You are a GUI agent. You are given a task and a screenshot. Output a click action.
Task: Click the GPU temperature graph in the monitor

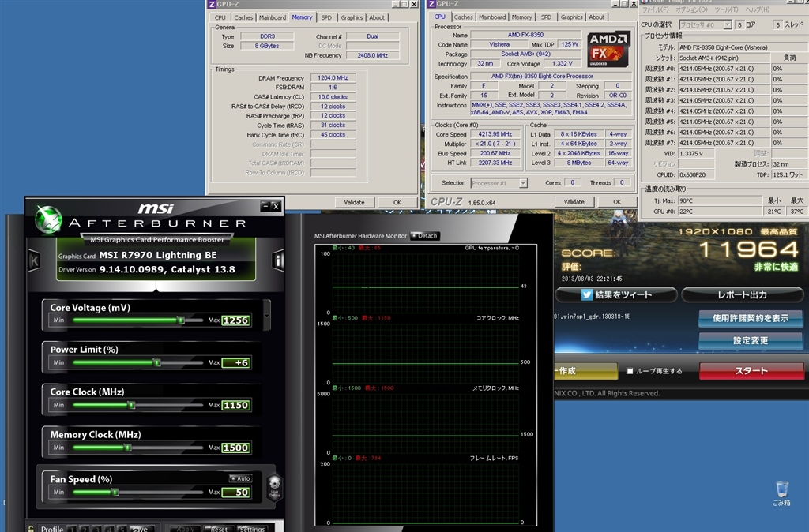coord(425,283)
